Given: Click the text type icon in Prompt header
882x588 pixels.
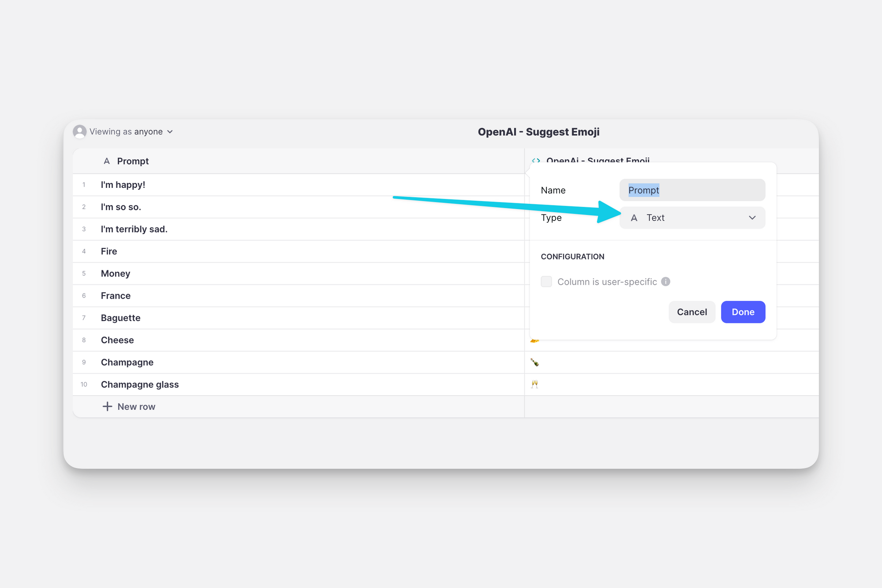Looking at the screenshot, I should [106, 161].
